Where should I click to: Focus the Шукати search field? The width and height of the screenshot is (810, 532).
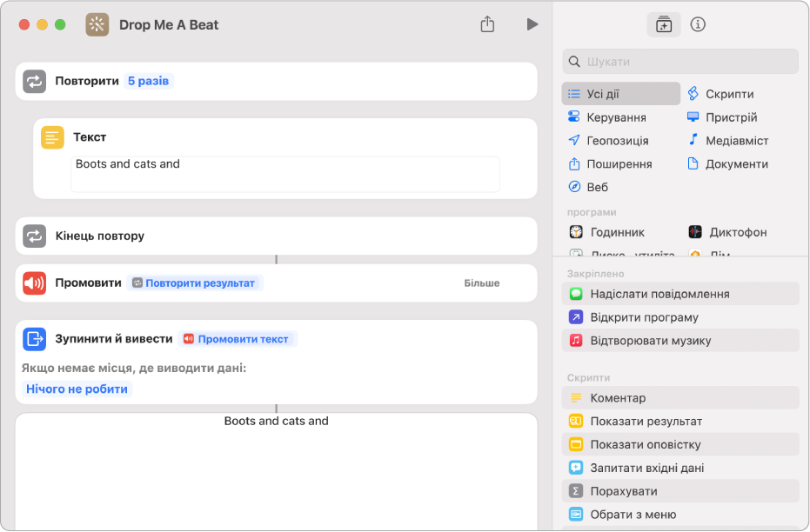[680, 62]
